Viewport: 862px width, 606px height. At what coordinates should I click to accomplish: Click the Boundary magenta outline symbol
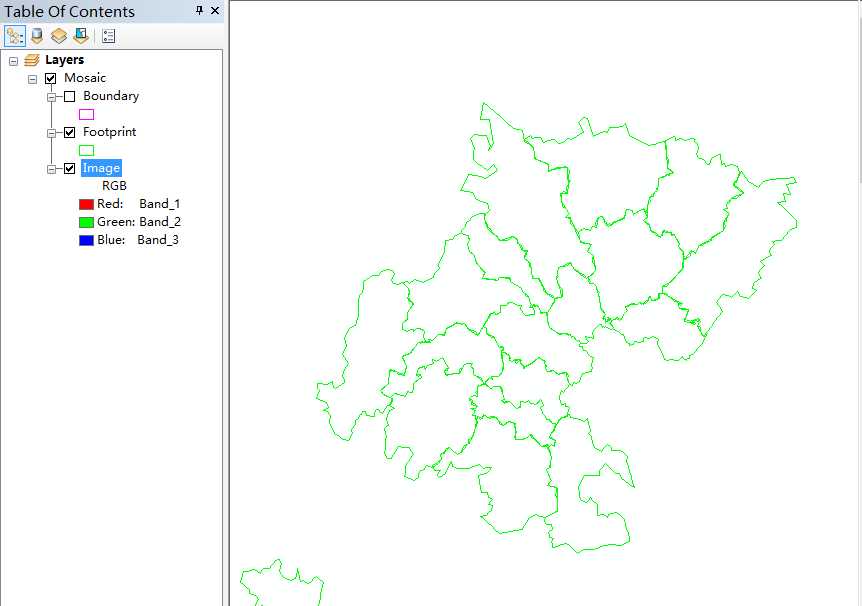[86, 114]
